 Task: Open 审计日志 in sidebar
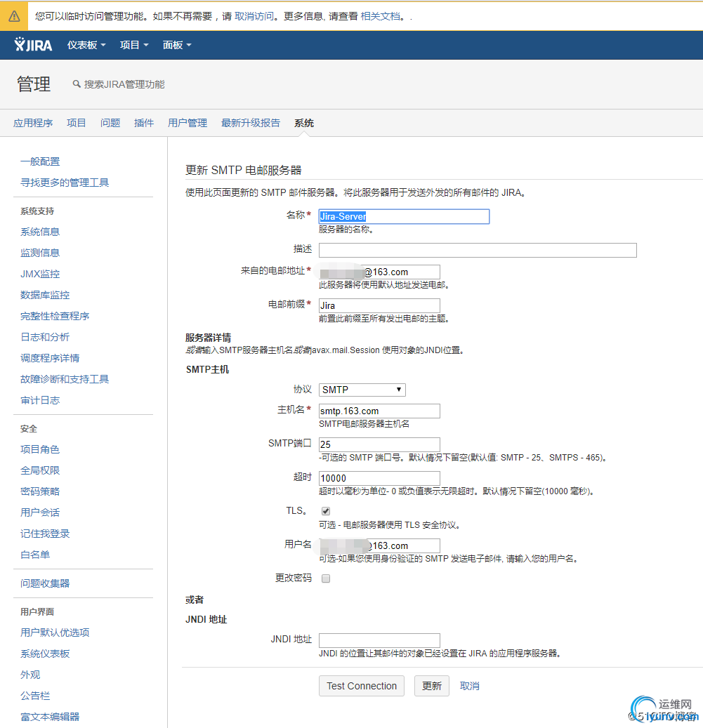point(40,400)
